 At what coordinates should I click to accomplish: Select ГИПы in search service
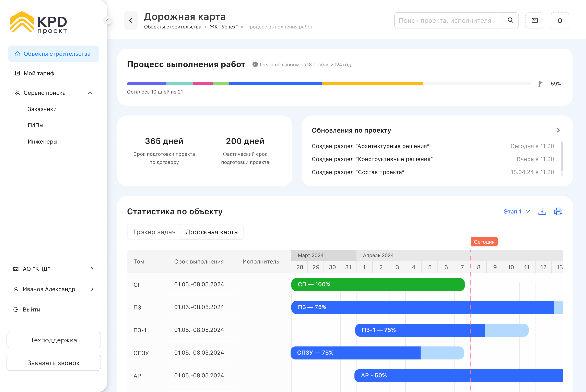coord(36,125)
